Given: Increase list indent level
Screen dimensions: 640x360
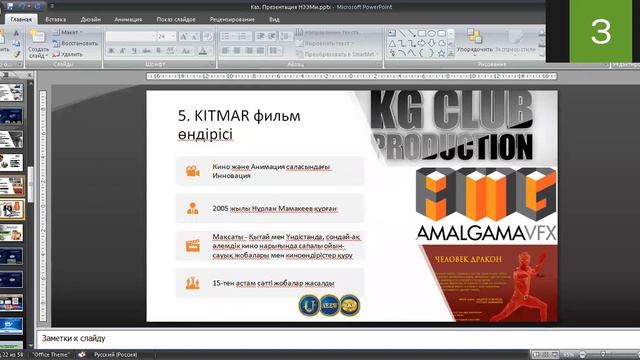Looking at the screenshot, I should (271, 36).
